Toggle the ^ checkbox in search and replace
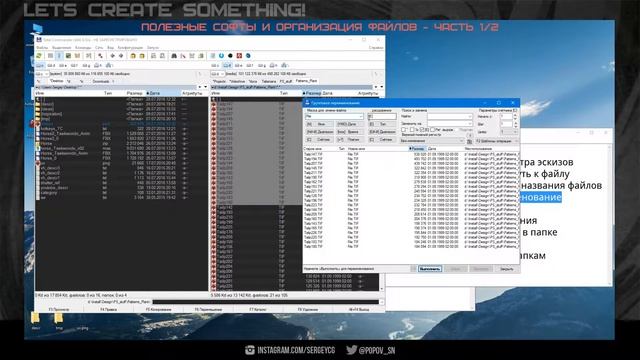The image size is (640, 360). tap(404, 130)
